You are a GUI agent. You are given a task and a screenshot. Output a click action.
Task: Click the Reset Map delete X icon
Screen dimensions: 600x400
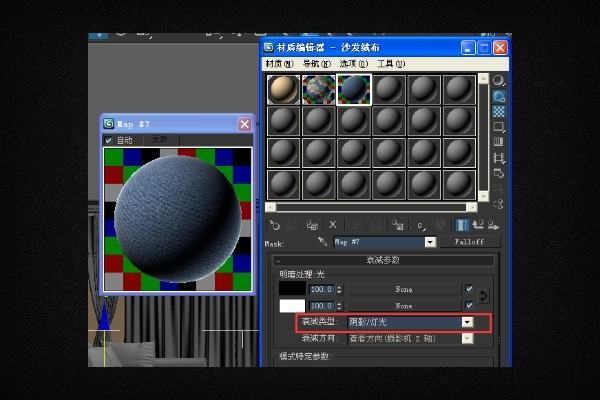click(x=333, y=225)
